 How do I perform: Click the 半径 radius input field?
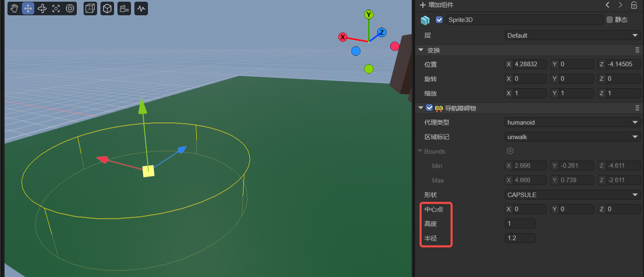coord(520,238)
